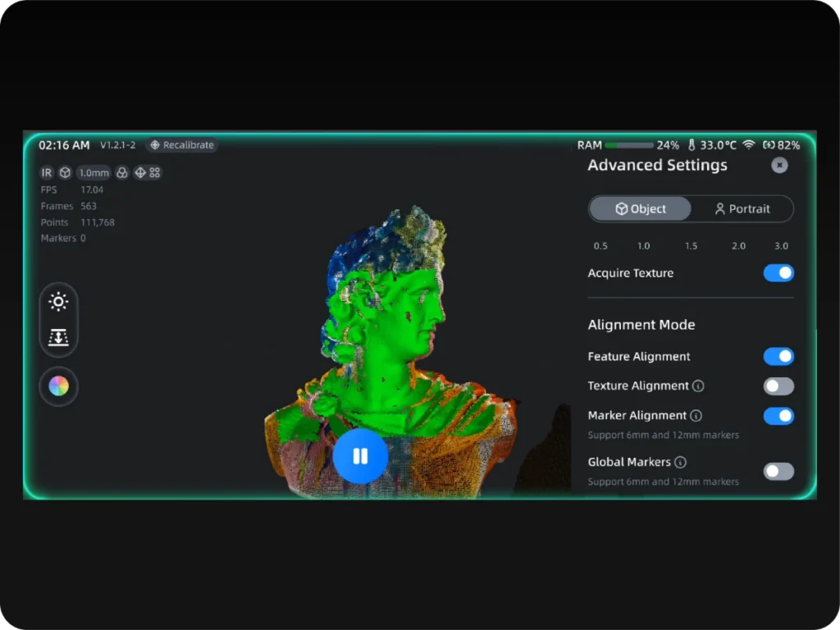Enable the Texture Alignment switch
This screenshot has height=630, width=840.
(x=778, y=386)
